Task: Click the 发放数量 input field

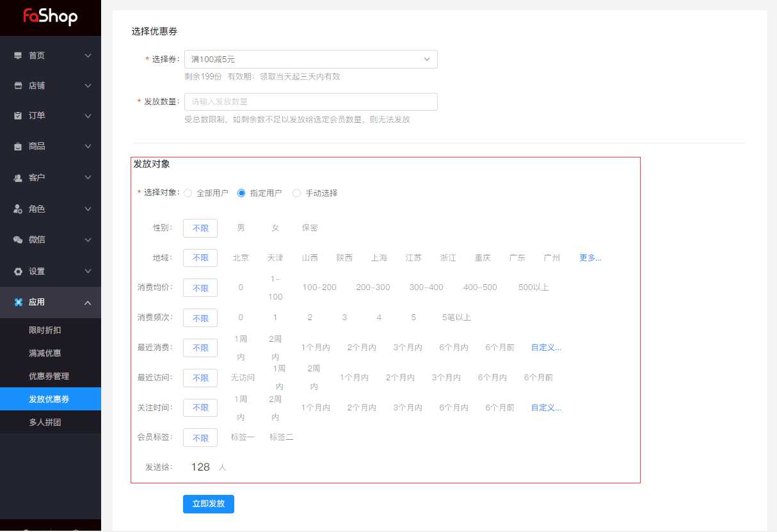Action: [310, 102]
